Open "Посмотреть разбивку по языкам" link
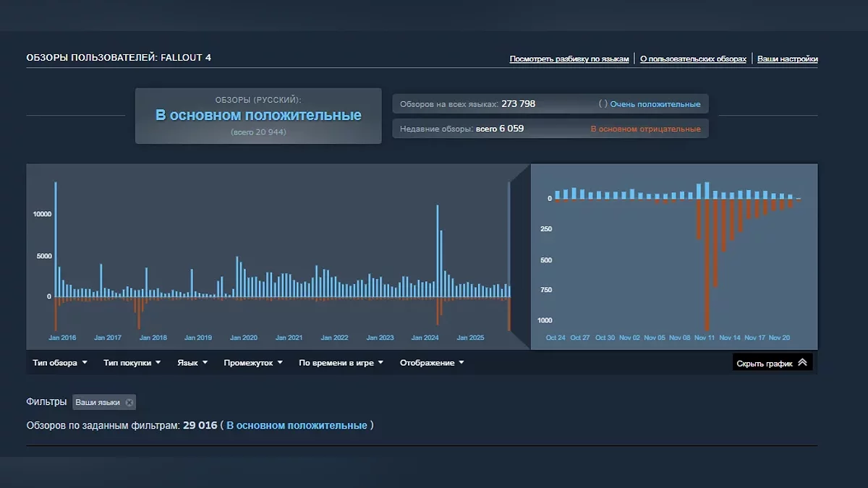 coord(569,59)
